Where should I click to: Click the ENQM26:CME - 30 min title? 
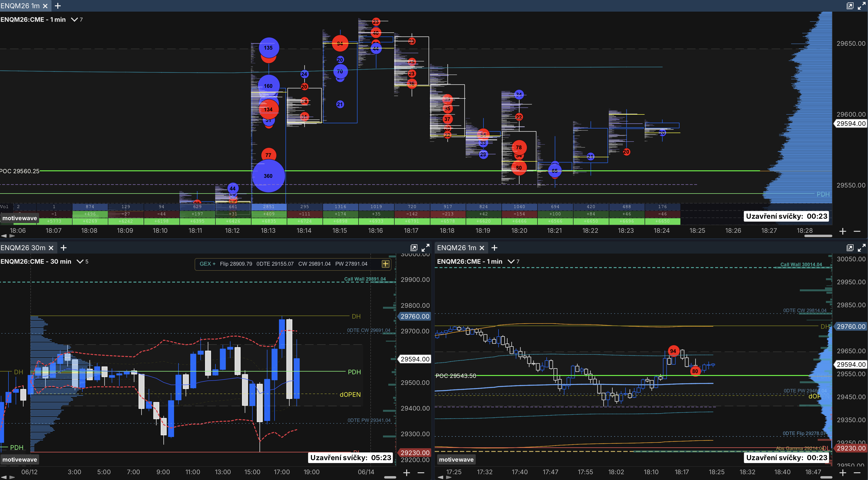coord(36,262)
